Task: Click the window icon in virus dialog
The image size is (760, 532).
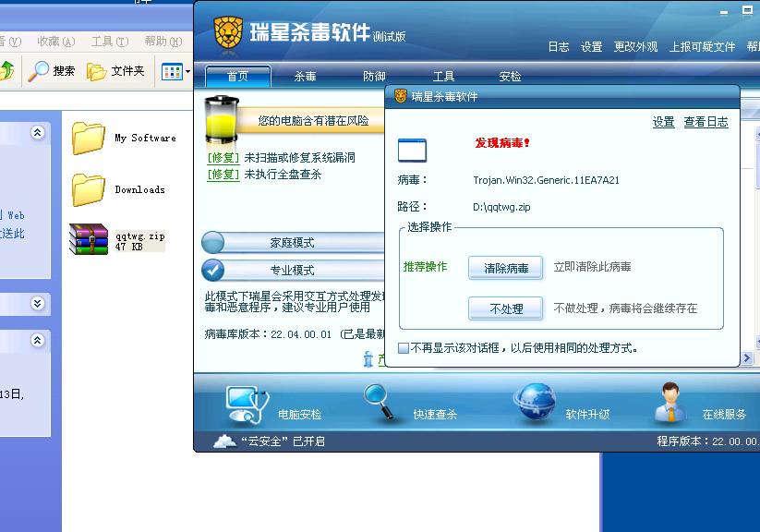Action: (x=412, y=151)
